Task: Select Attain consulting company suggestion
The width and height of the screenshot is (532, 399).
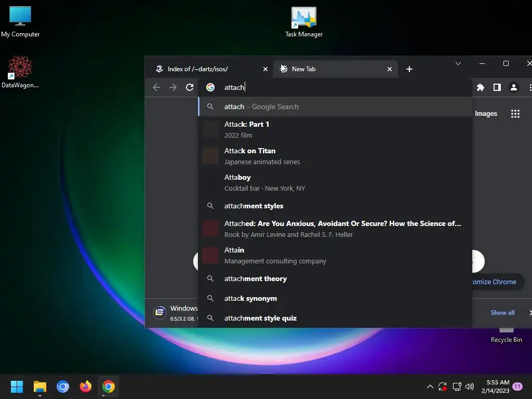Action: (335, 255)
